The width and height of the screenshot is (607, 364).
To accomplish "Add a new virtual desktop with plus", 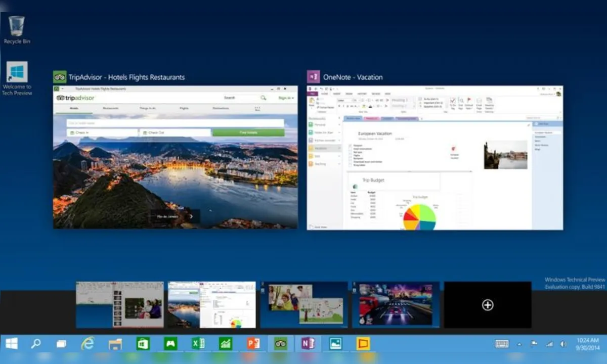I will (x=488, y=305).
